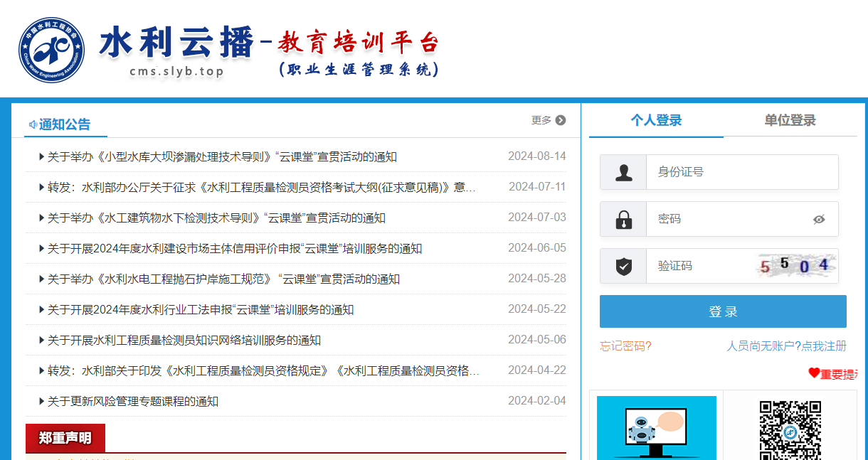
Task: Open the 关于更新风险管理专题课程的通知 notice
Action: click(132, 402)
